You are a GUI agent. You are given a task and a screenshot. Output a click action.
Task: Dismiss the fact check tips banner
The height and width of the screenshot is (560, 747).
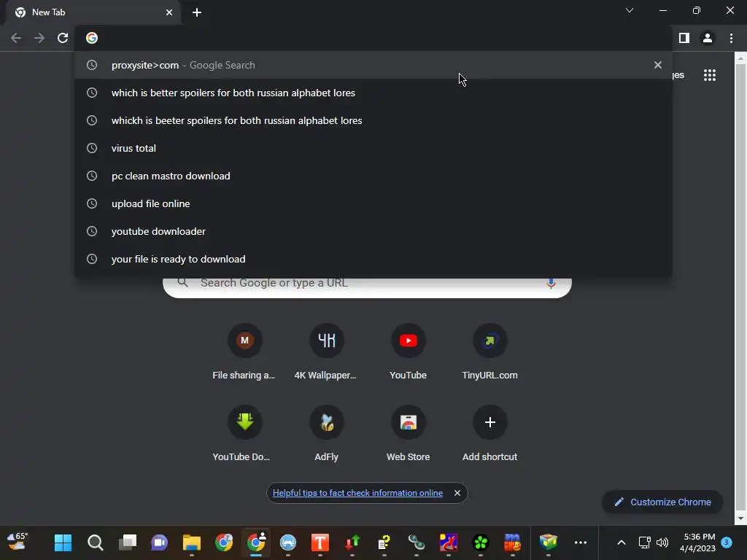click(457, 493)
